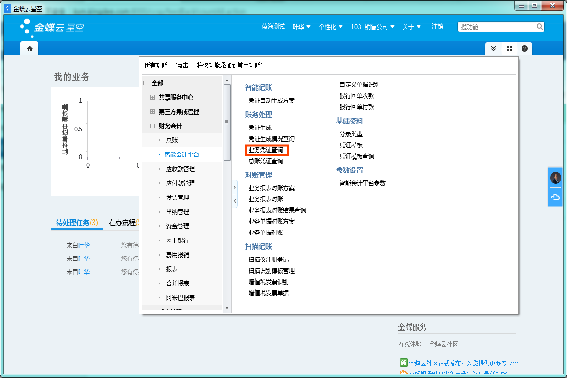Click the 金蝶云 logo in the header
The width and height of the screenshot is (567, 378).
click(x=52, y=27)
